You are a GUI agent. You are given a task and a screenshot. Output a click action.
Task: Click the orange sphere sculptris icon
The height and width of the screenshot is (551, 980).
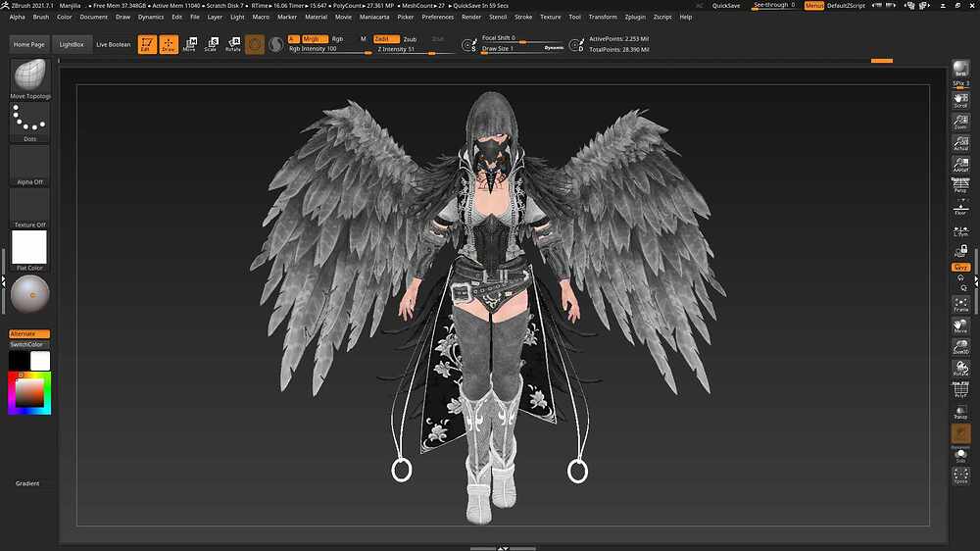[x=255, y=44]
